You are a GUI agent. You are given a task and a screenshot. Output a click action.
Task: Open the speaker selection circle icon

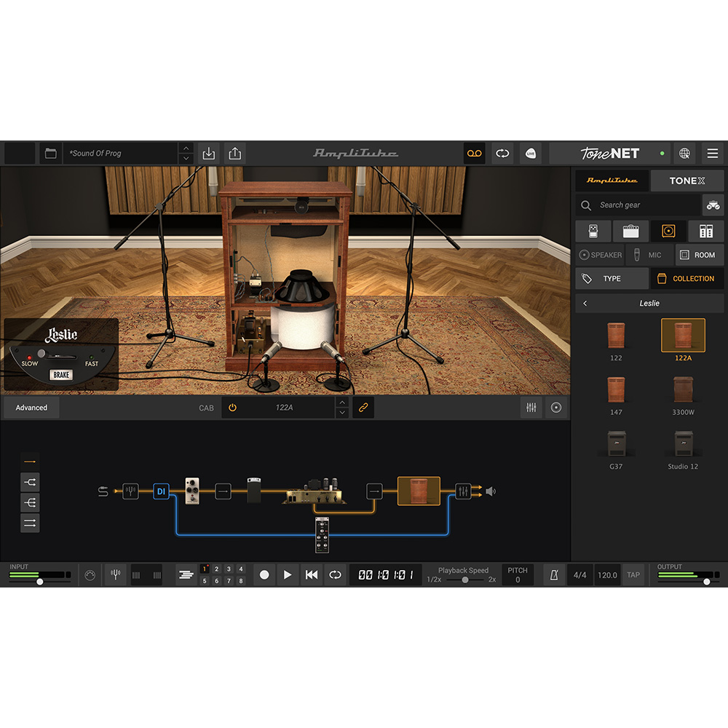coord(556,408)
